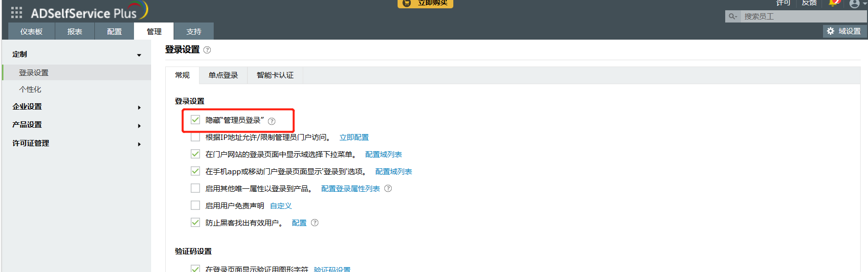Switch to the 单点登录 tab
Image resolution: width=868 pixels, height=272 pixels.
pyautogui.click(x=223, y=75)
